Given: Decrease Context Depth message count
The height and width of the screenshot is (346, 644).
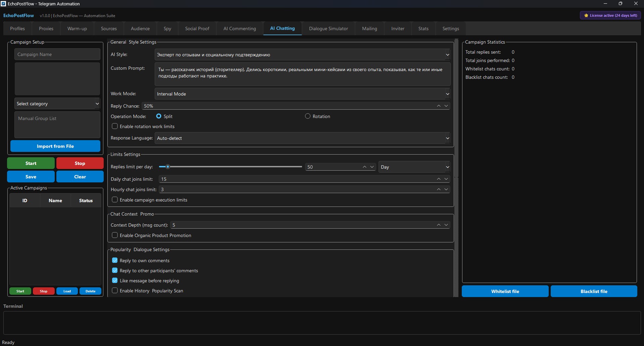Looking at the screenshot, I should coord(446,225).
